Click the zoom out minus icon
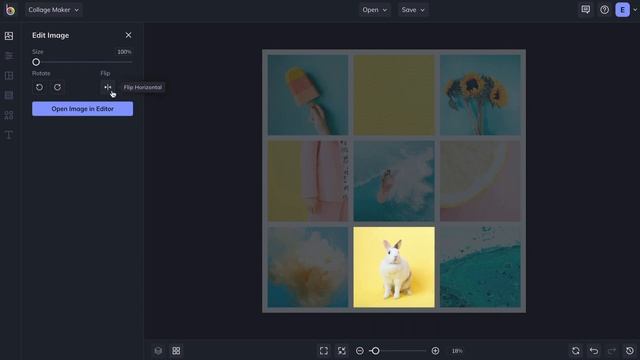The width and height of the screenshot is (640, 360). click(x=360, y=351)
